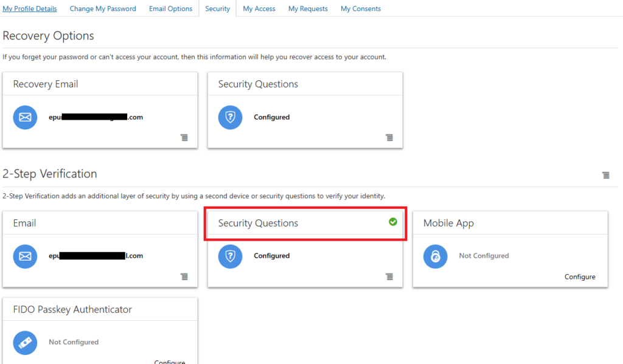The width and height of the screenshot is (623, 364).
Task: Click the green check on Security Questions
Action: [x=393, y=222]
